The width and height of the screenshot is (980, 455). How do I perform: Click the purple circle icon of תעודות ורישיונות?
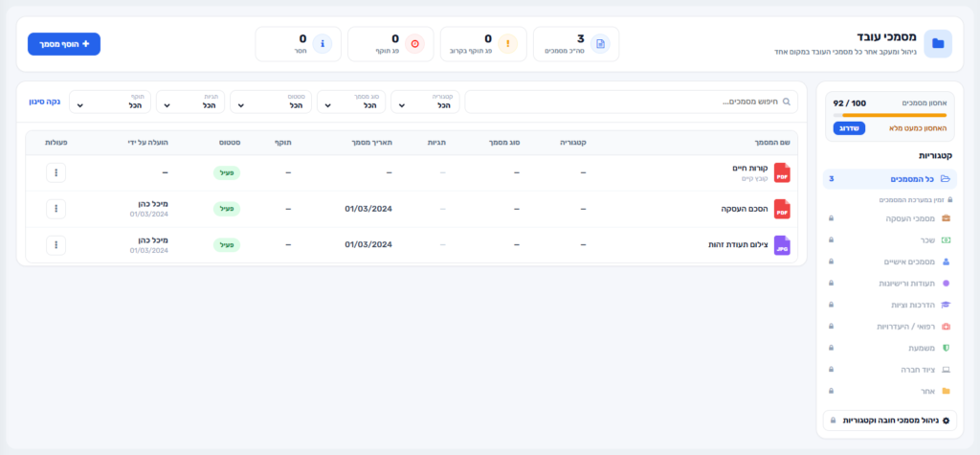coord(946,283)
